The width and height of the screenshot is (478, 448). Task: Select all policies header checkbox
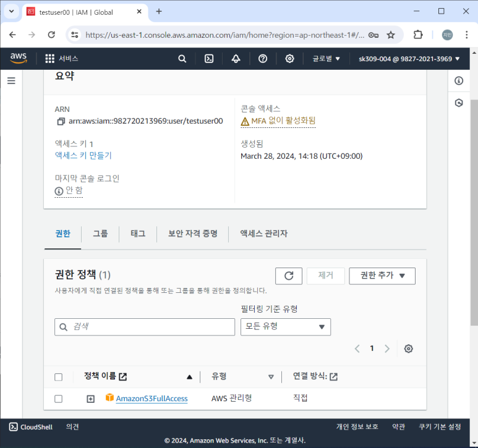tap(59, 377)
